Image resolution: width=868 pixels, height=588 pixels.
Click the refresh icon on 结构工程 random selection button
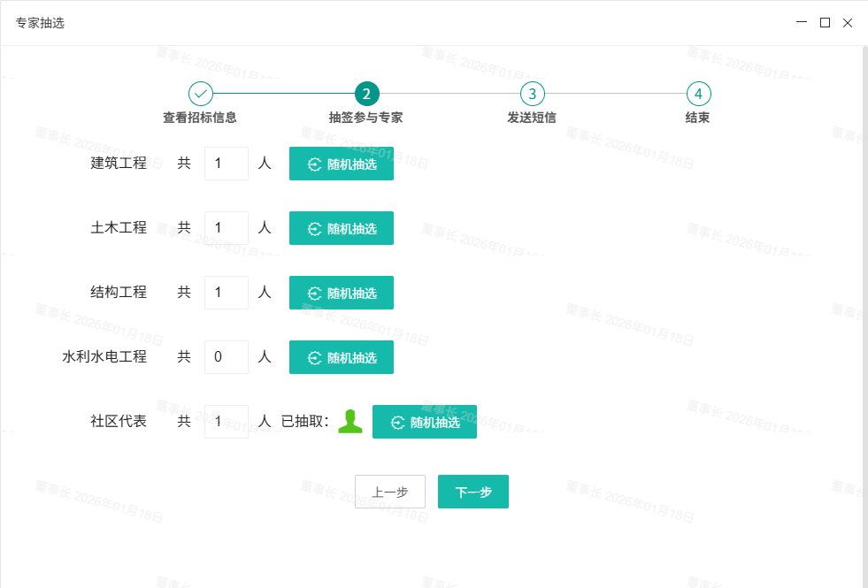[314, 293]
